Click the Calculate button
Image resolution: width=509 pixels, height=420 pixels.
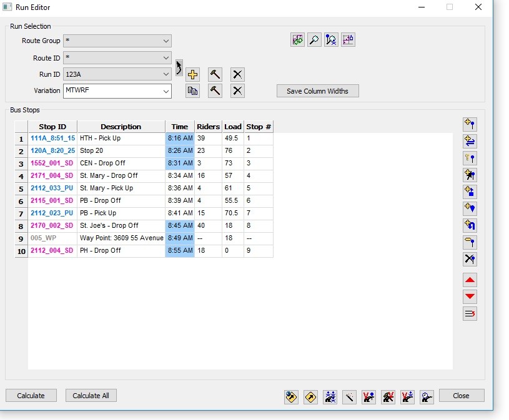(31, 396)
